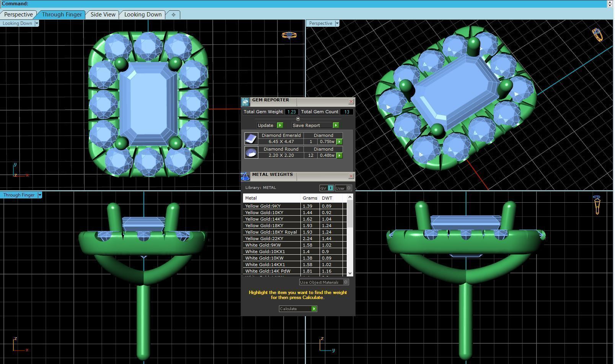Click the Diamond Emerald name cell

pyautogui.click(x=281, y=135)
